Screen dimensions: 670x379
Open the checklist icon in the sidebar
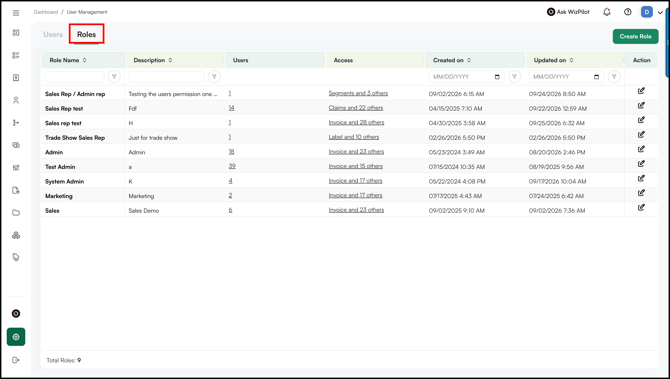(16, 55)
